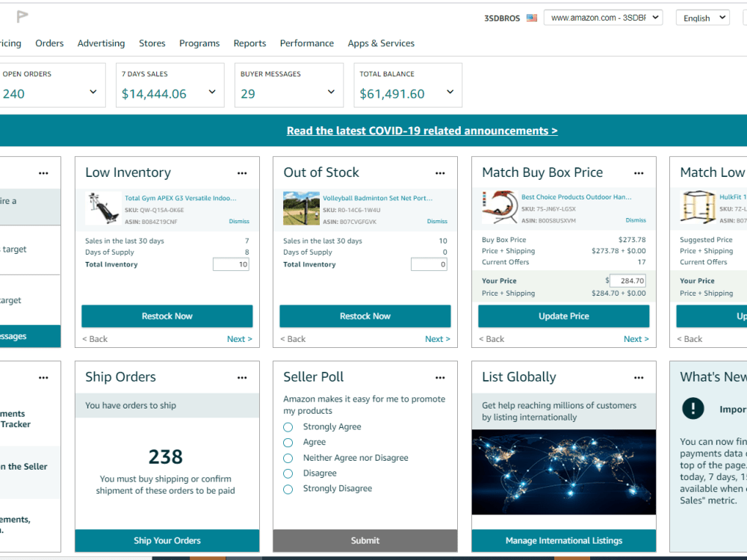Click the 3SDBROS account name
The width and height of the screenshot is (747, 560).
tap(502, 18)
